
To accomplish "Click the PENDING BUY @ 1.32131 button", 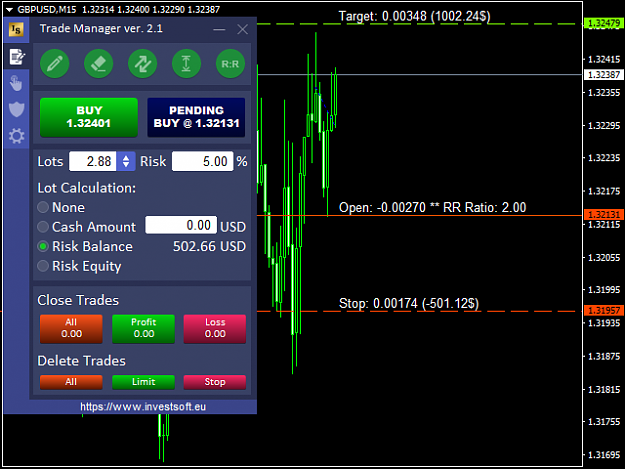I will [x=196, y=117].
